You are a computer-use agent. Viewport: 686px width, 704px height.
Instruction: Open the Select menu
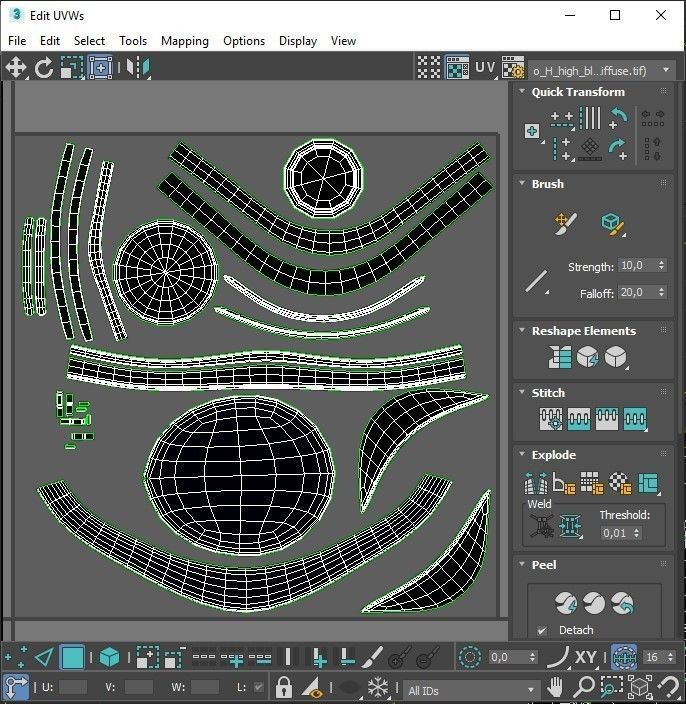tap(89, 41)
